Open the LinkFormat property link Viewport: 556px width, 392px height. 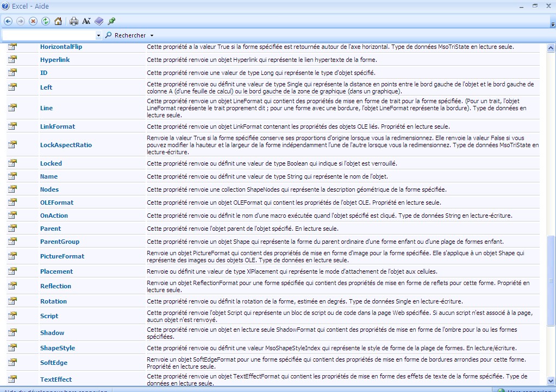pos(58,127)
